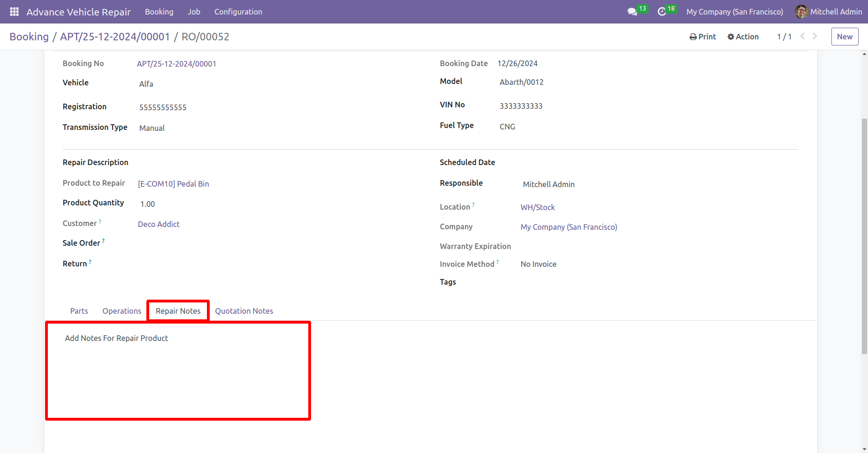Switch to the Parts tab

(79, 311)
